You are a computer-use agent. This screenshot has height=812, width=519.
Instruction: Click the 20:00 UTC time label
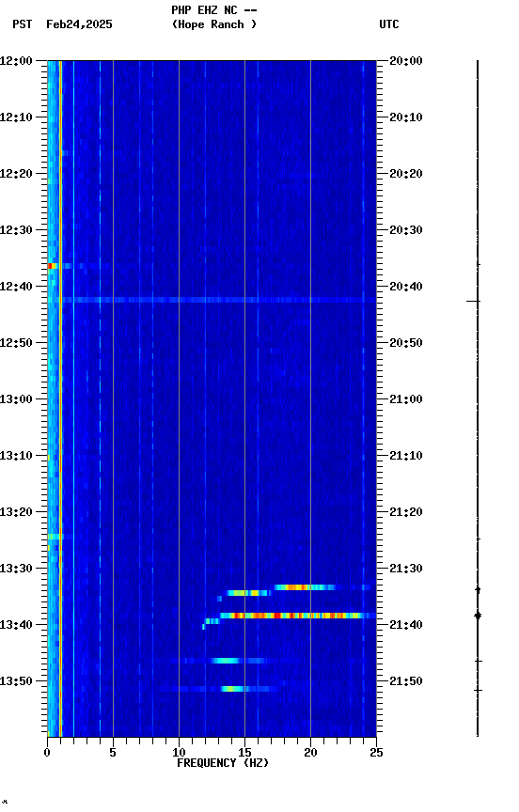406,60
